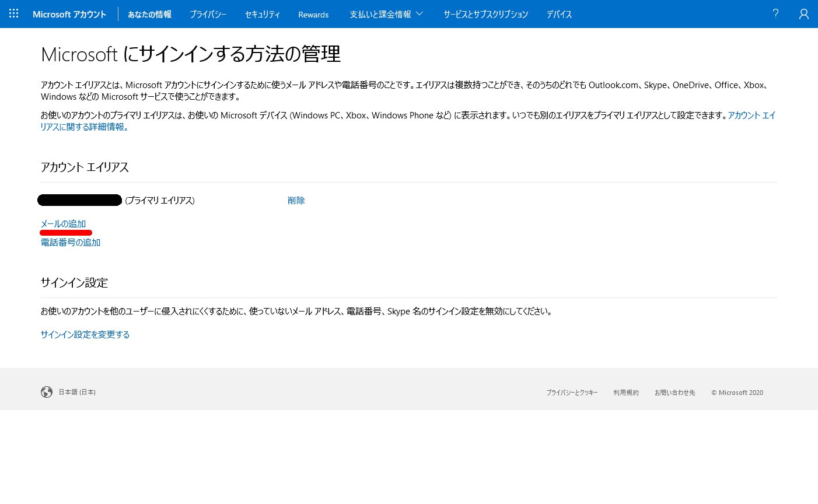
Task: Open サインイン設定を変更する link
Action: point(85,335)
